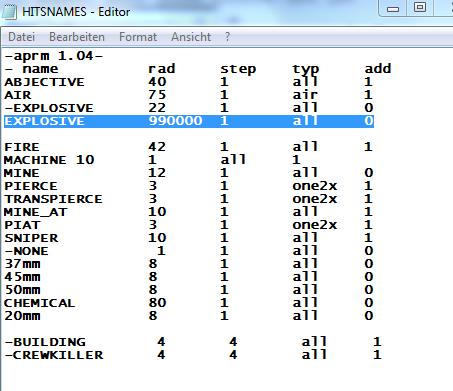Click the word PIERCE in PIERCE row
The height and width of the screenshot is (391, 453).
tap(31, 186)
